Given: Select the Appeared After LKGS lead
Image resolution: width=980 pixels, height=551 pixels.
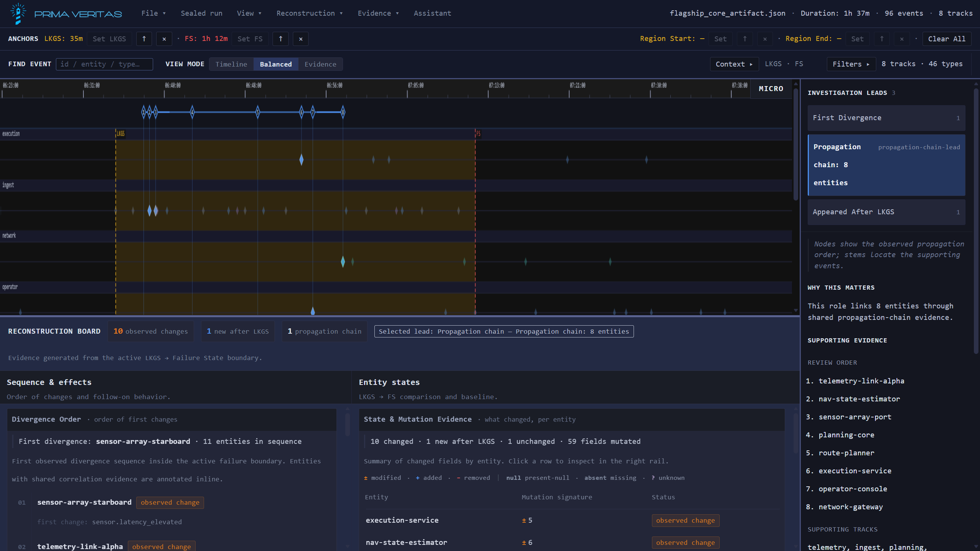Looking at the screenshot, I should coord(886,212).
